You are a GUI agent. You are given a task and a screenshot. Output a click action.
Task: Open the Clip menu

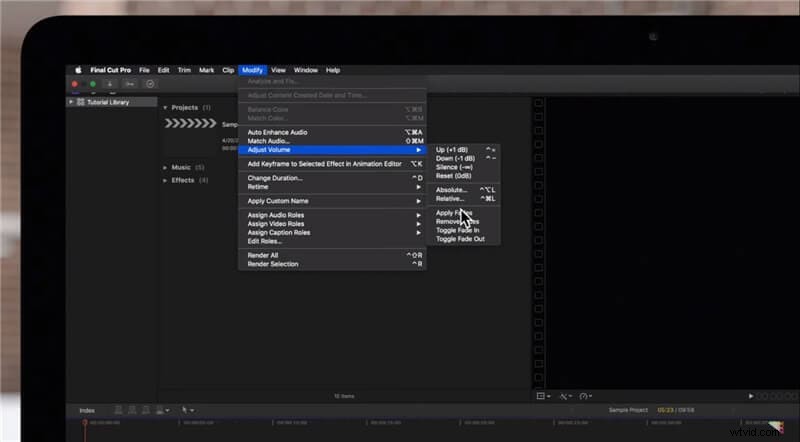click(x=228, y=70)
